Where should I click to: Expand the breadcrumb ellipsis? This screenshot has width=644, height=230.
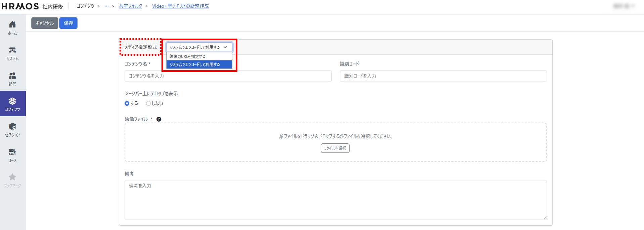pos(106,6)
